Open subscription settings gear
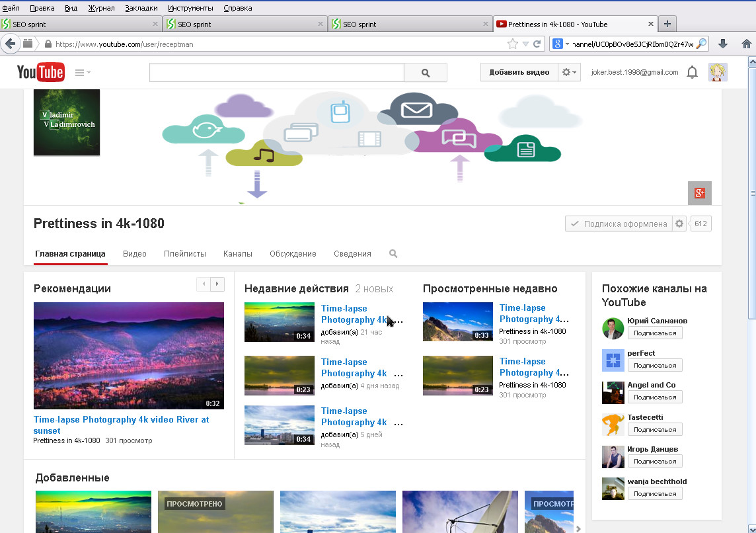Viewport: 756px width, 533px height. 679,224
